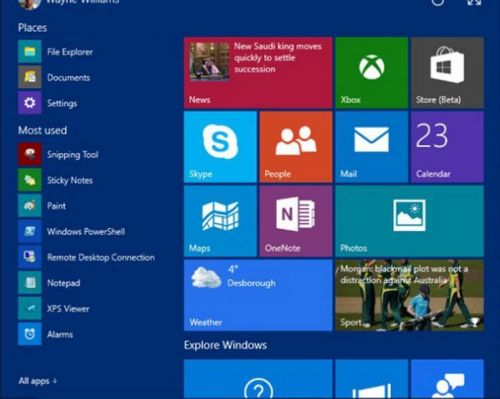Open the File Explorer icon under Places
This screenshot has height=399, width=500.
pyautogui.click(x=30, y=52)
